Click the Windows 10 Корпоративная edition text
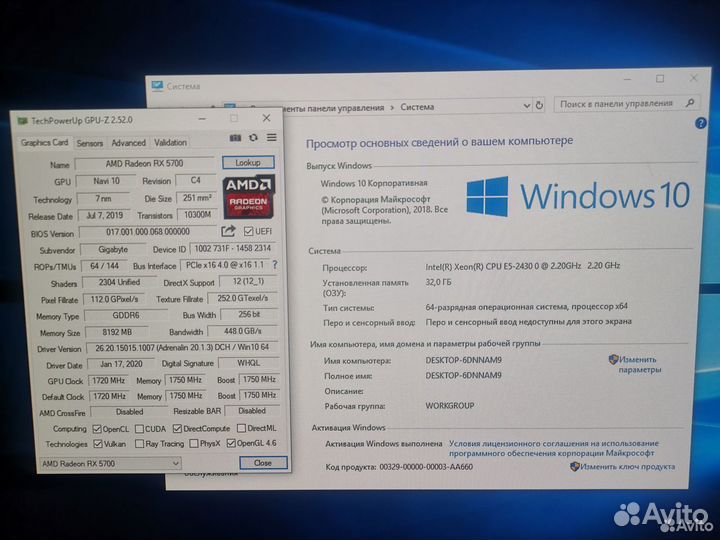The image size is (720, 540). (374, 183)
